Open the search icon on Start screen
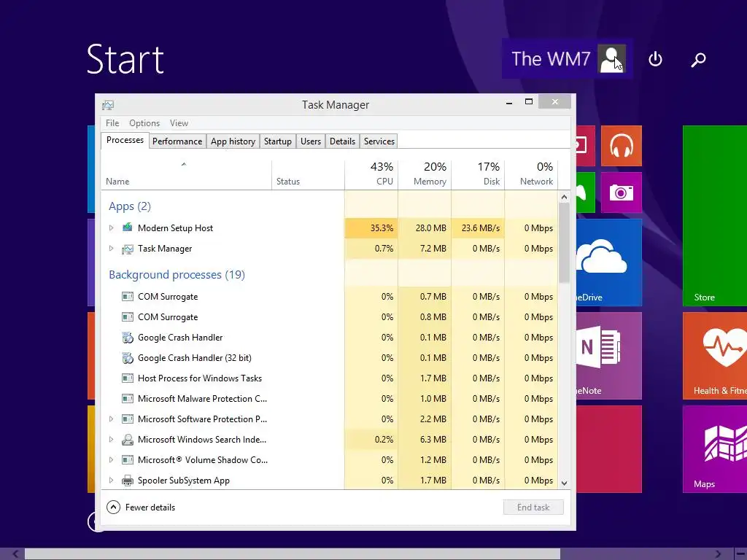The height and width of the screenshot is (560, 747). [698, 60]
